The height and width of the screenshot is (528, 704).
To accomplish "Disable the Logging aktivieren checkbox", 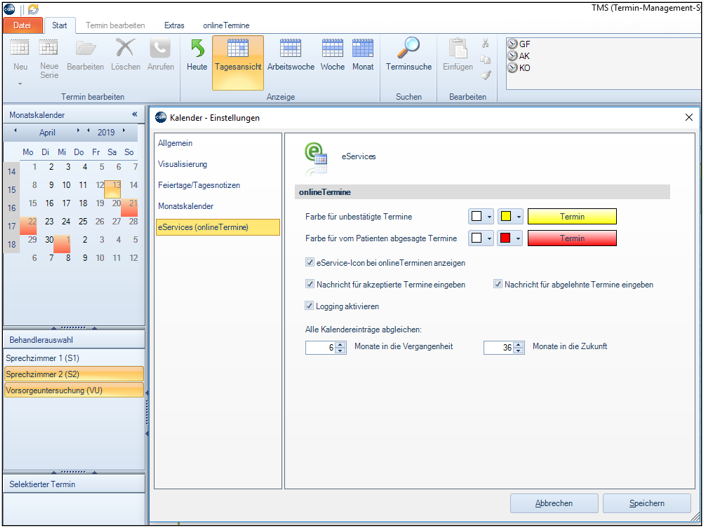I will pos(309,306).
